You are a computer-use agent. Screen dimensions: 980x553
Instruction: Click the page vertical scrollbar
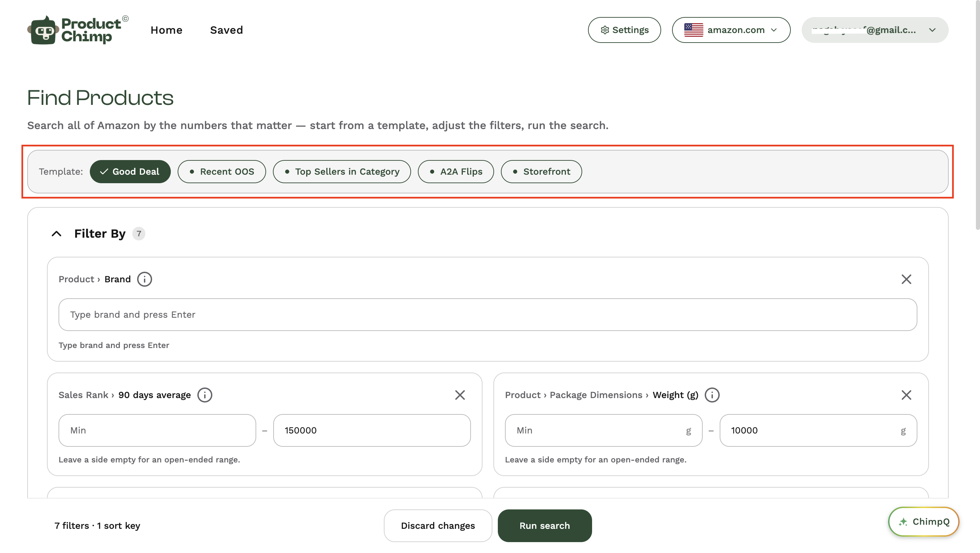tap(977, 115)
